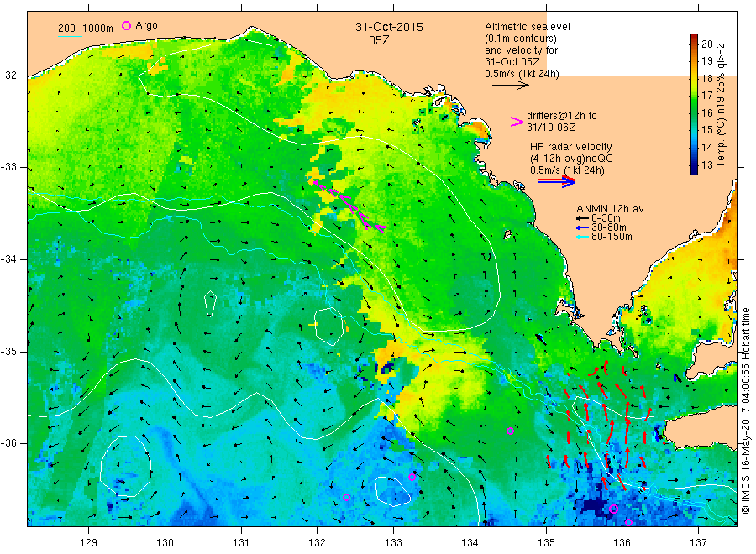
Task: Click the -32 latitude axis label
Action: [8, 76]
